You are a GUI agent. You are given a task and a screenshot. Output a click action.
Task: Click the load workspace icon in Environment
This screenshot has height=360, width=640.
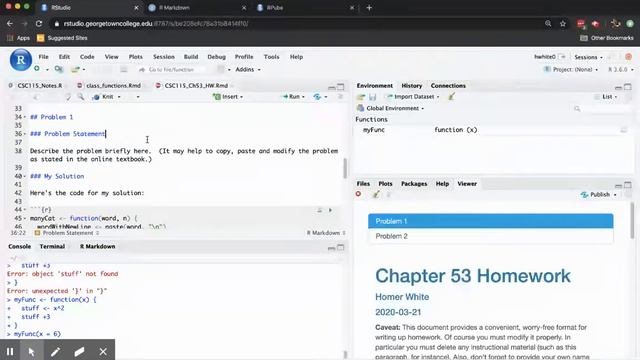coord(360,97)
